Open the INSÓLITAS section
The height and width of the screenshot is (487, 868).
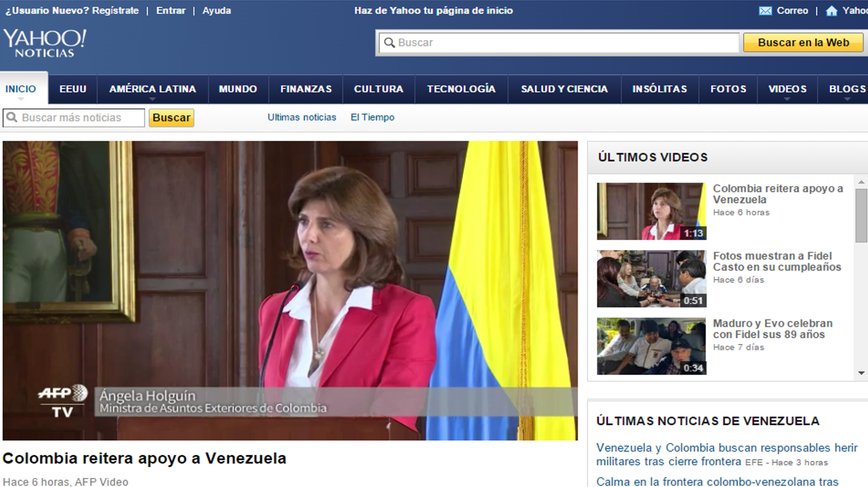[660, 89]
